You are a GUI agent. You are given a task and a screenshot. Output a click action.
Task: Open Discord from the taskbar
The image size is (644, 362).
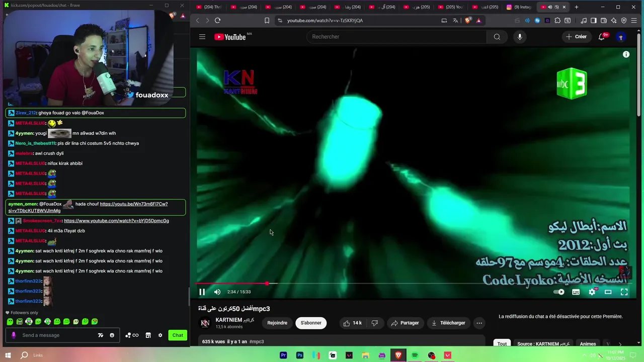click(x=382, y=355)
